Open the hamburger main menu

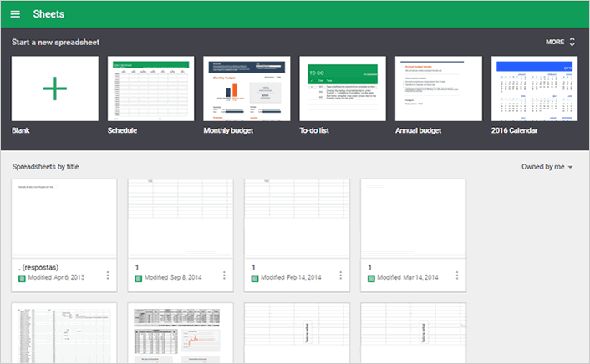(15, 14)
